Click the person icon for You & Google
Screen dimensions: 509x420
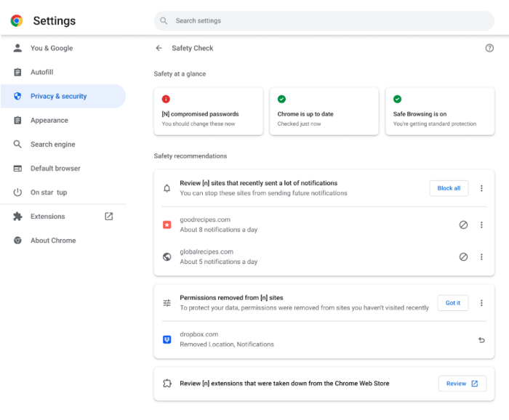[17, 48]
